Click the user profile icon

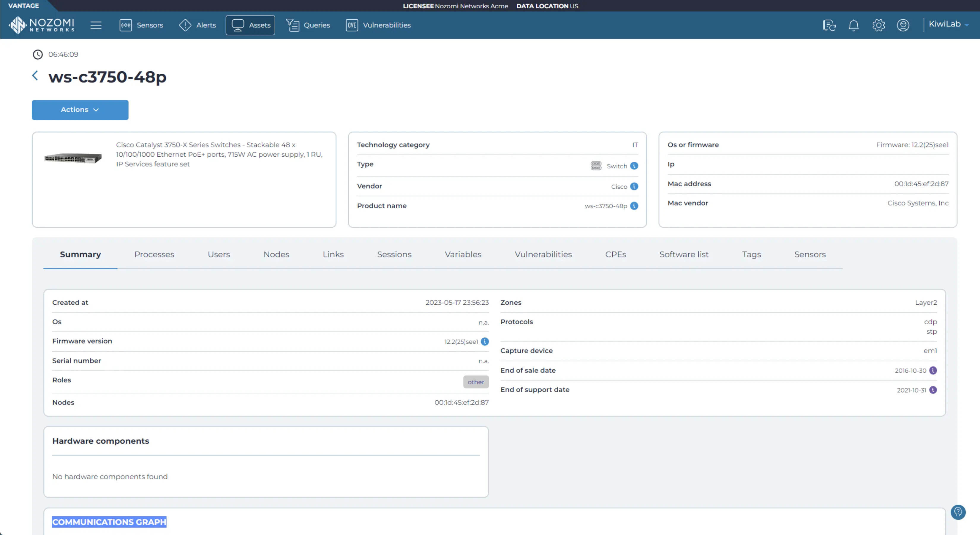[x=902, y=24]
